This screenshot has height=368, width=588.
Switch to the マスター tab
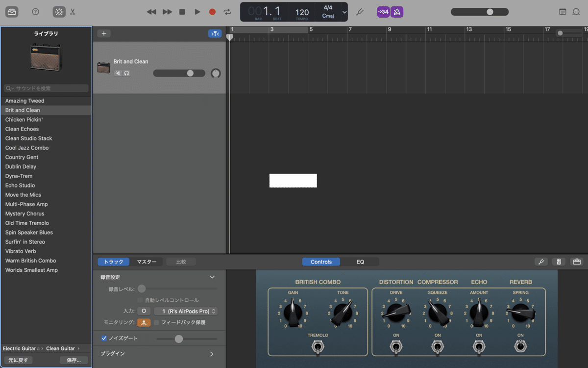(x=147, y=262)
